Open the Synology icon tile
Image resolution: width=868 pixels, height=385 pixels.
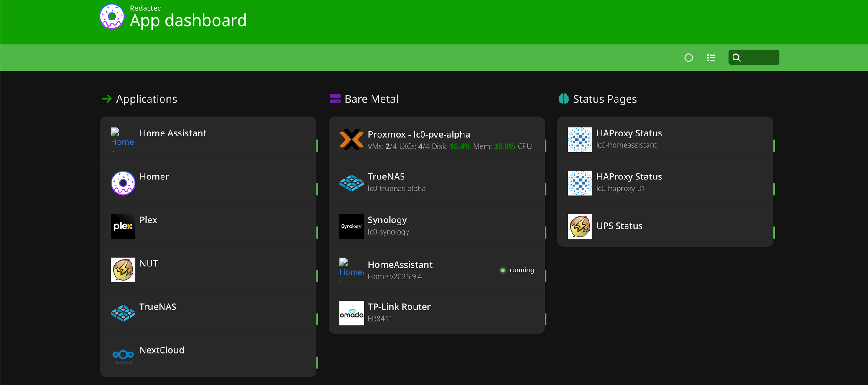coord(351,226)
